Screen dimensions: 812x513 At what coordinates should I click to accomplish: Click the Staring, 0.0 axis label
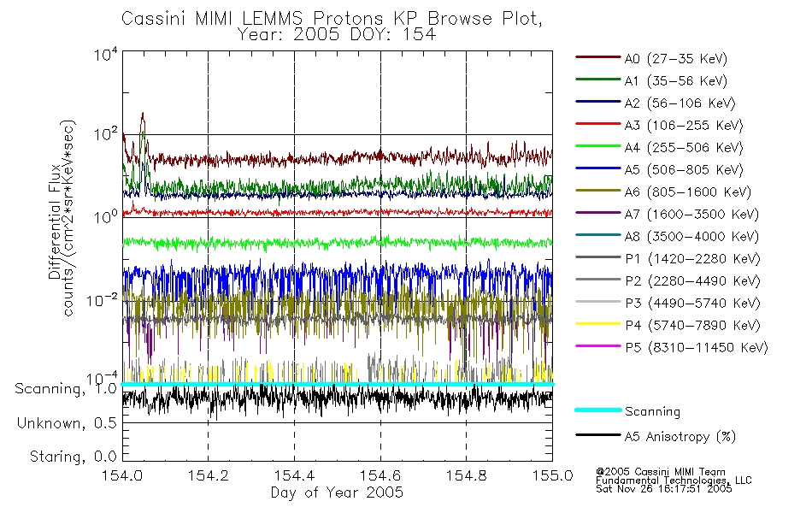73,457
